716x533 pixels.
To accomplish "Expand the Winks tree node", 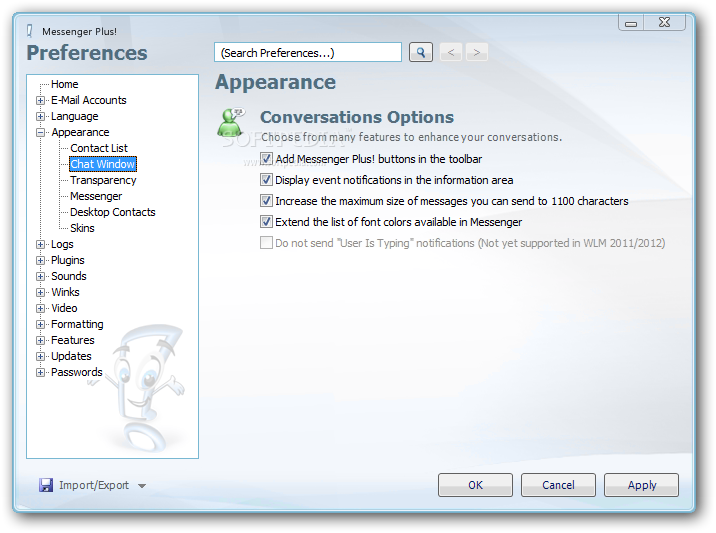I will click(41, 292).
